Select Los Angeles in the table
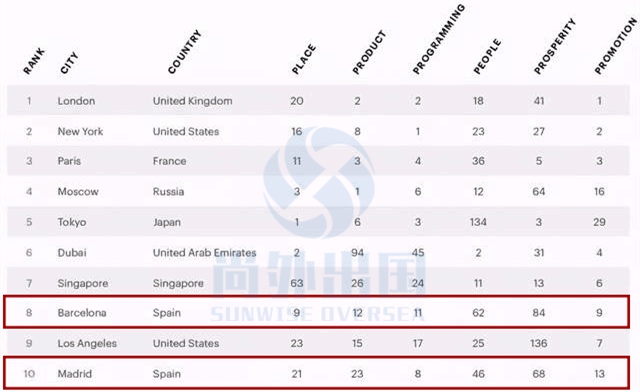Screen dimensions: 640x392 point(87,343)
